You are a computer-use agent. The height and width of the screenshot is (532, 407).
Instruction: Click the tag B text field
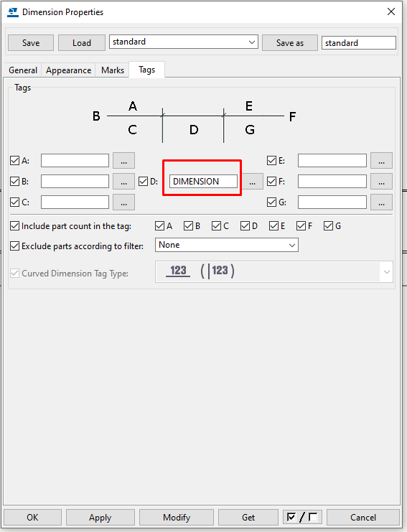pyautogui.click(x=75, y=181)
